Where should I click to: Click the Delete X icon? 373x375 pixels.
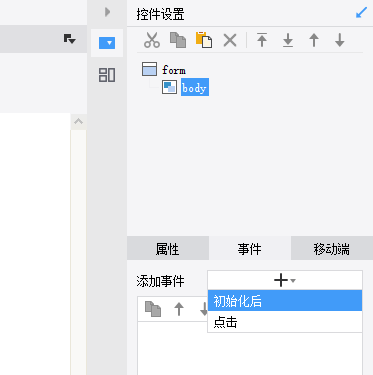tap(230, 41)
